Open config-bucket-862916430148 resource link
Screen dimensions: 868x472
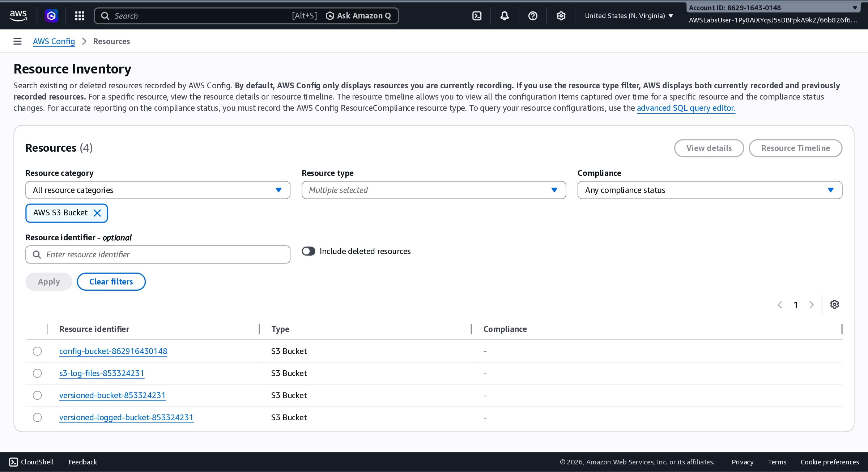113,351
